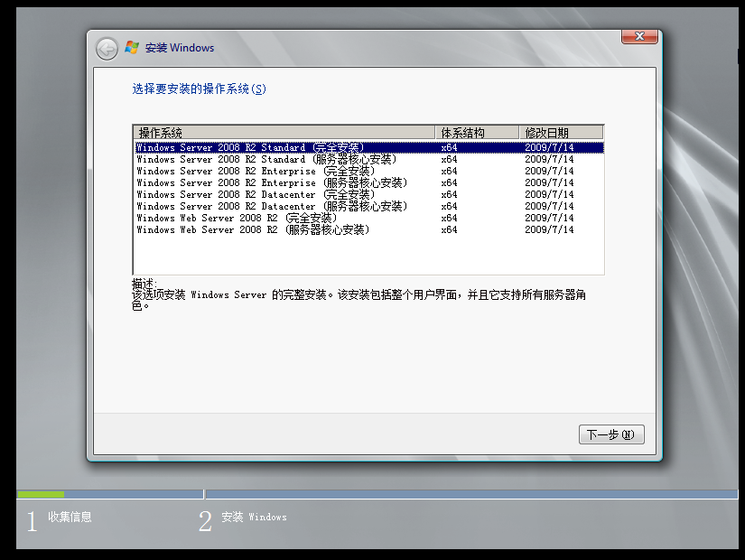Choose Windows Server 2008 R2 Enterprise (服务器核心安装)
The image size is (745, 560).
[271, 182]
